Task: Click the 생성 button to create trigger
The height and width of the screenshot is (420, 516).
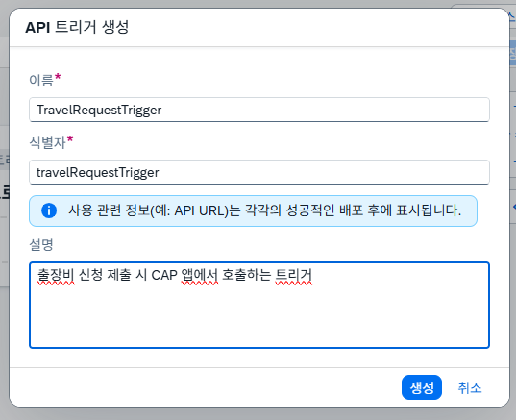Action: pos(422,387)
